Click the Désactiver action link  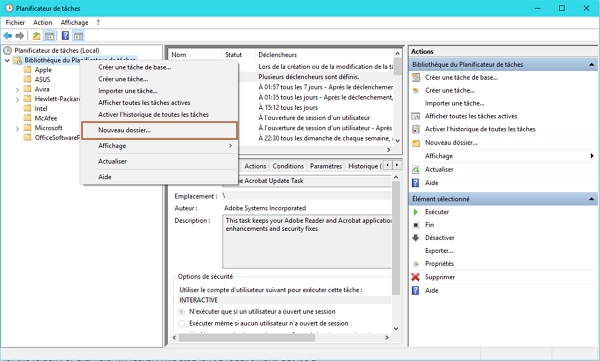(x=440, y=238)
